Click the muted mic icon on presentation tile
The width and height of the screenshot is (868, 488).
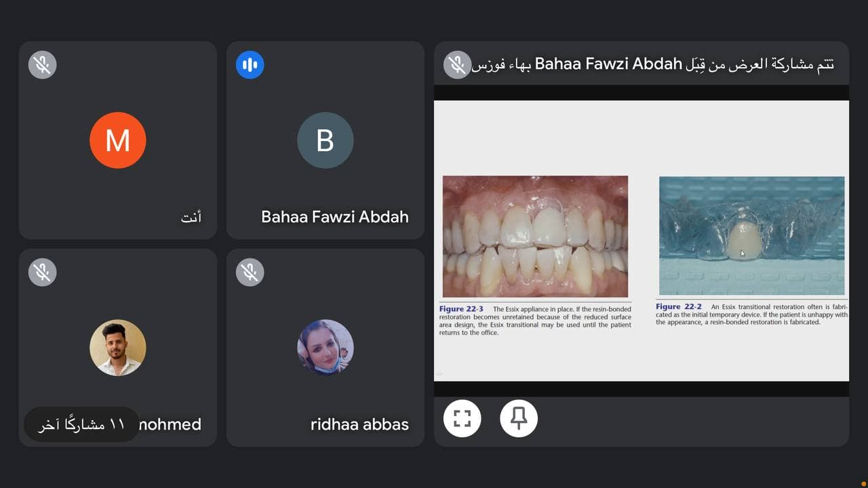pos(457,65)
